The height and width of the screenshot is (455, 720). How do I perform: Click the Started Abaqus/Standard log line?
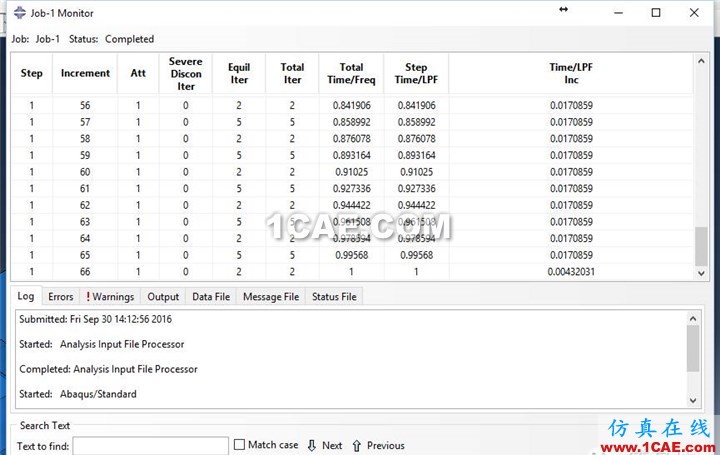pyautogui.click(x=78, y=394)
